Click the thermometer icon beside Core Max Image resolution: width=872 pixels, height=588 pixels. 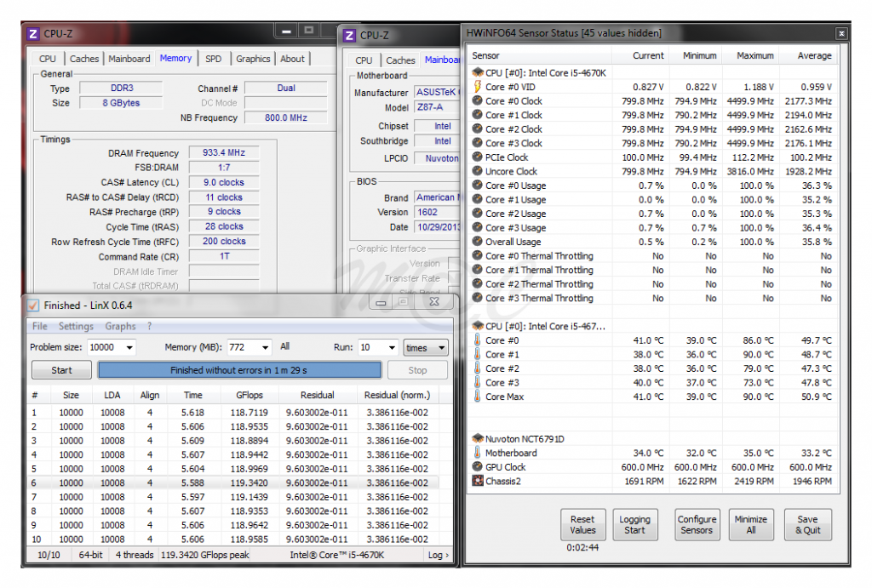(x=477, y=396)
